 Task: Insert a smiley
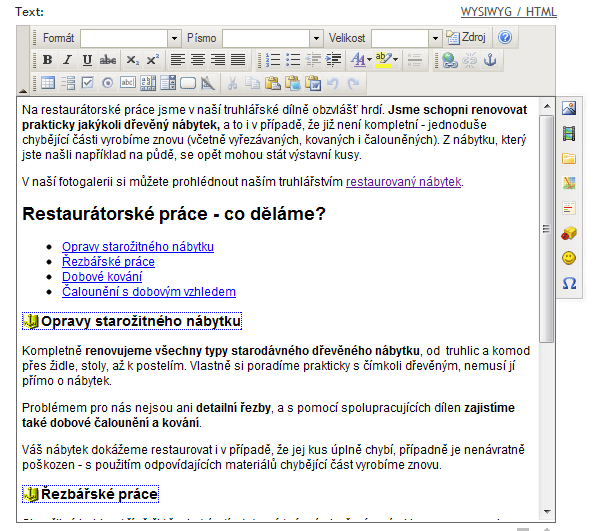[x=569, y=258]
